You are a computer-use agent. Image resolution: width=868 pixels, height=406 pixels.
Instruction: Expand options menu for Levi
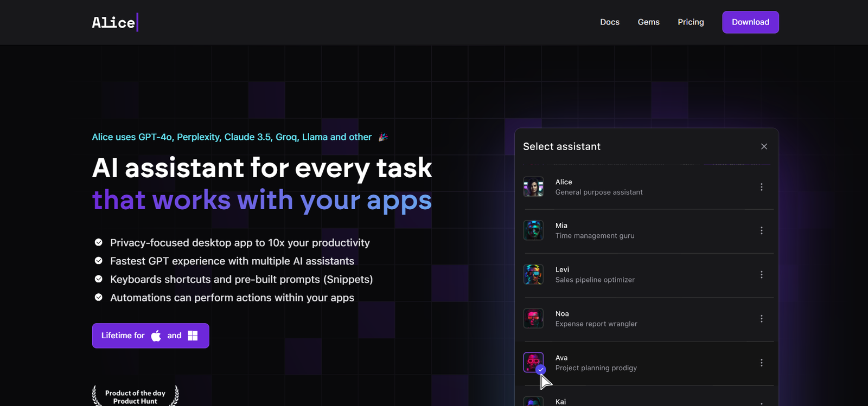[x=762, y=275]
